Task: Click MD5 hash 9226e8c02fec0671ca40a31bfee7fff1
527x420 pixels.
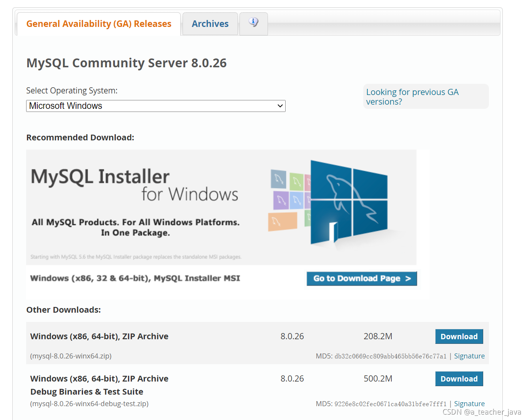Action: pos(391,404)
